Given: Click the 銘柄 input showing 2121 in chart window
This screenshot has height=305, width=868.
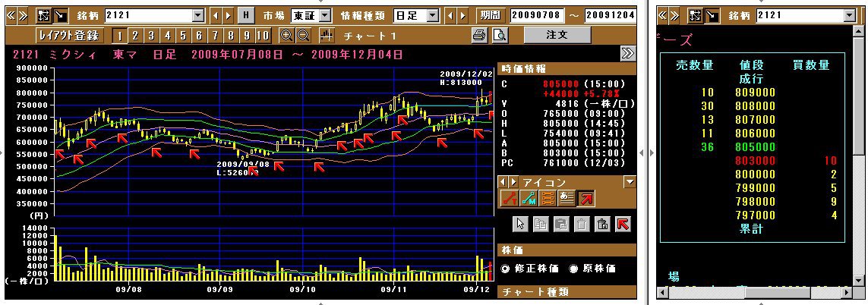Looking at the screenshot, I should click(x=148, y=15).
